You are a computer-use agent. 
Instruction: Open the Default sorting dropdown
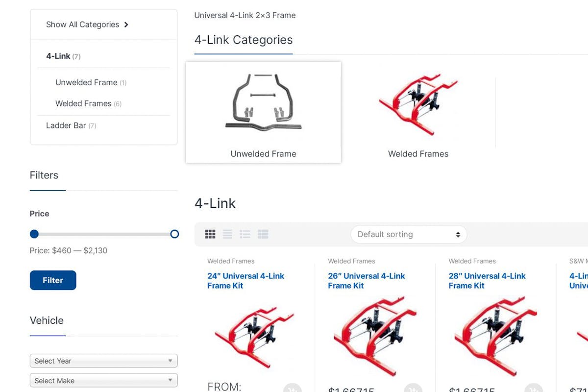[409, 234]
